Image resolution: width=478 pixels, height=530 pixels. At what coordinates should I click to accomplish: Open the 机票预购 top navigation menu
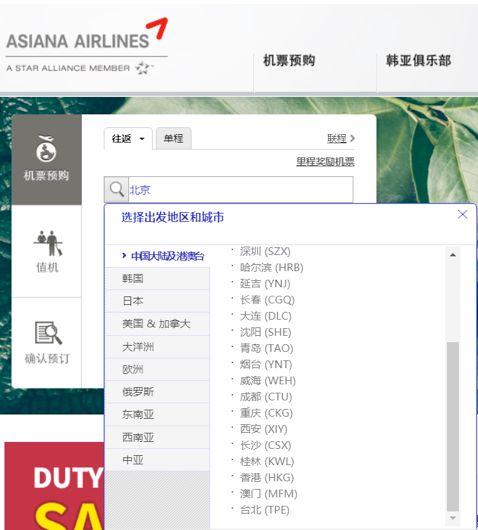[289, 61]
